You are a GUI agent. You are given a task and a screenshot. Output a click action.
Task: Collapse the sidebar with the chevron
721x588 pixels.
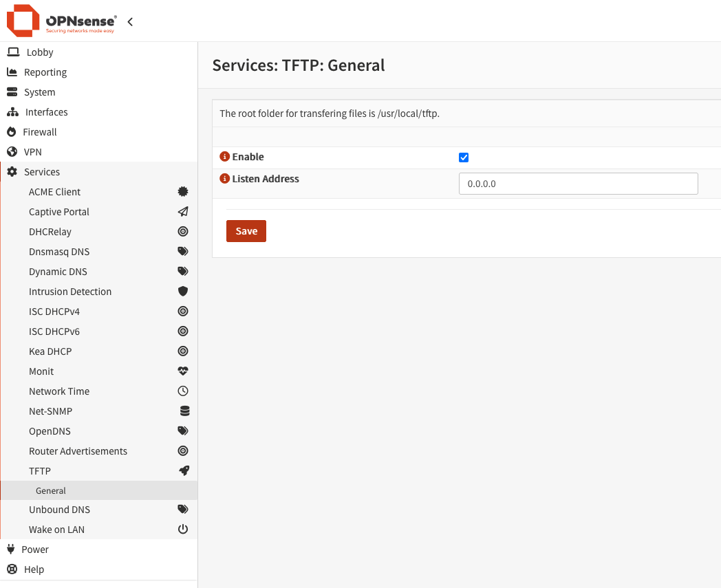[x=130, y=21]
